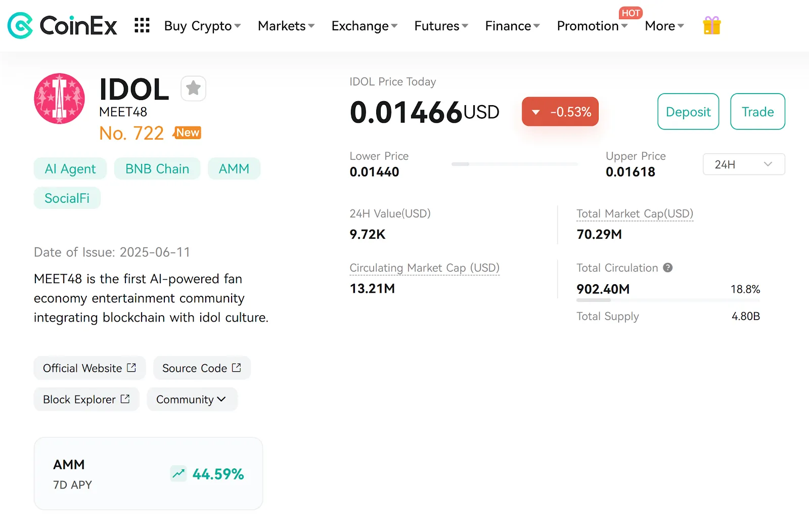
Task: Open the Finance menu
Action: [x=512, y=26]
